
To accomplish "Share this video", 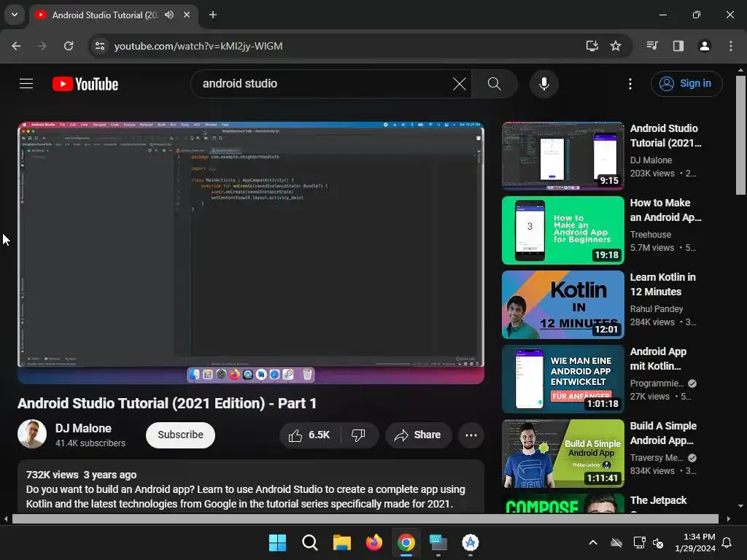I will tap(418, 435).
